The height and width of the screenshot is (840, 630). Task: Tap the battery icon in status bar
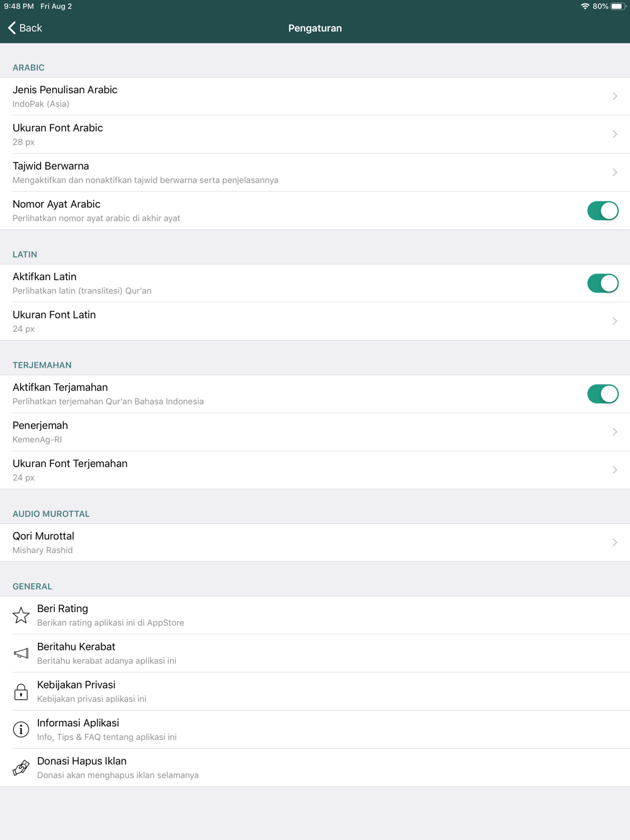[x=617, y=6]
